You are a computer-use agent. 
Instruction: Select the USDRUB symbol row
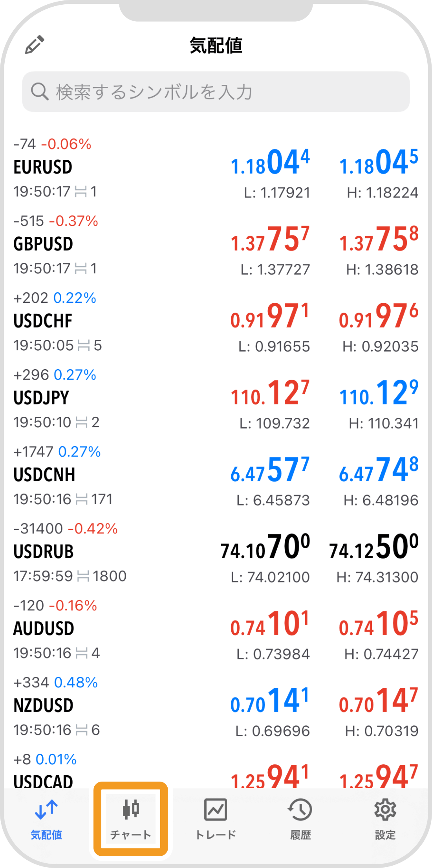coord(216,553)
